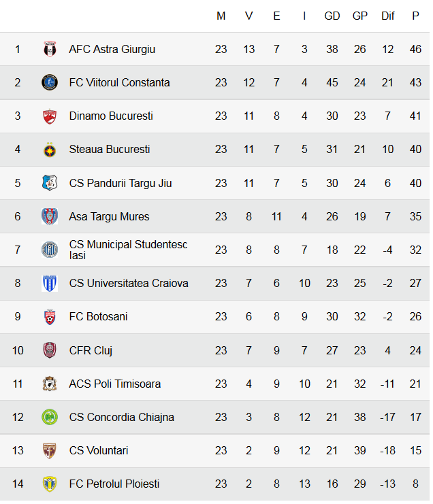Click the Steaua Bucuresti team crest
Viewport: 433px width, 504px height.
(x=50, y=149)
